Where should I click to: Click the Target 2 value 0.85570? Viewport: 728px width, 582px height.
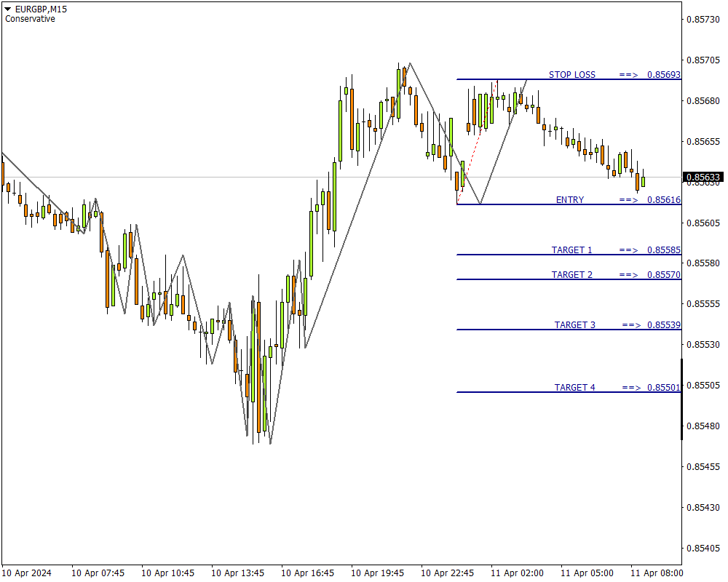click(664, 275)
